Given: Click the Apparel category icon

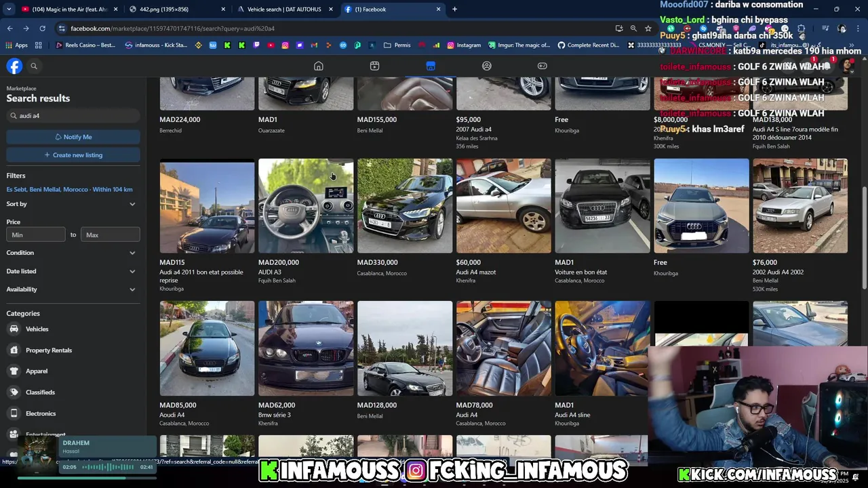Looking at the screenshot, I should pyautogui.click(x=14, y=371).
